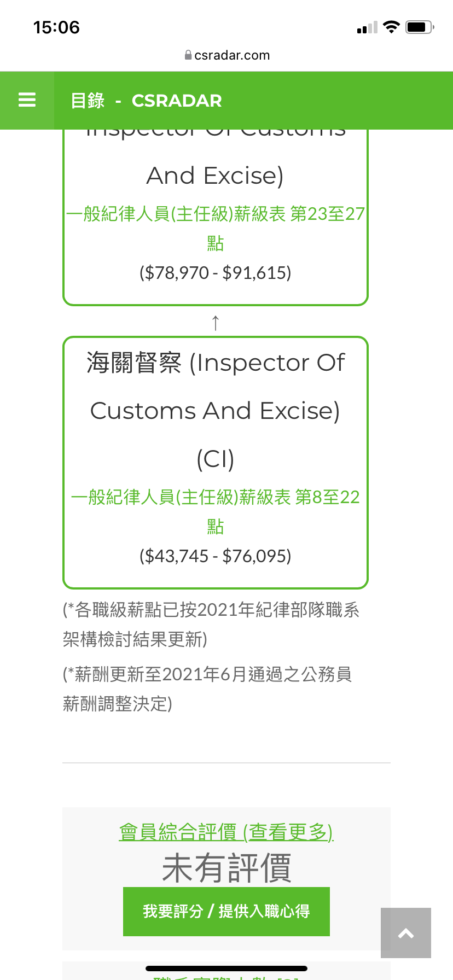Image resolution: width=453 pixels, height=980 pixels.
Task: Tap the cellular signal bars icon
Action: point(367,28)
